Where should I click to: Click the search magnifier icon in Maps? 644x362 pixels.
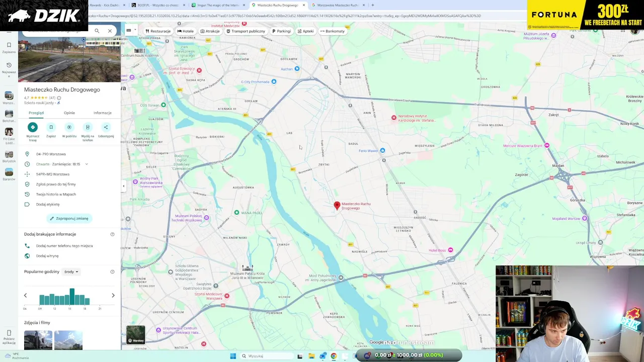pos(97,31)
